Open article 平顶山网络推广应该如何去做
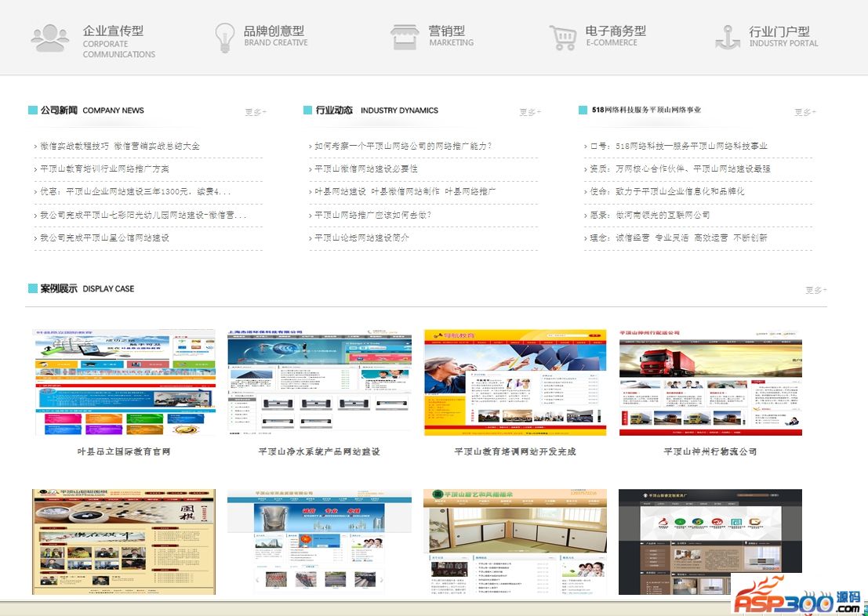868x616 pixels. coord(372,215)
